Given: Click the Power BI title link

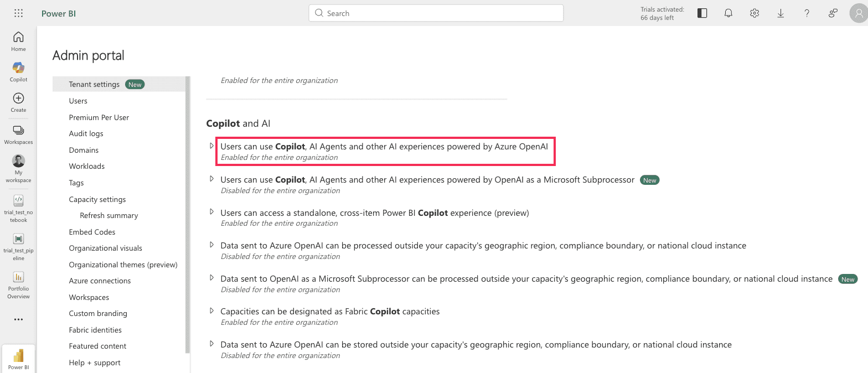Looking at the screenshot, I should pyautogui.click(x=59, y=13).
